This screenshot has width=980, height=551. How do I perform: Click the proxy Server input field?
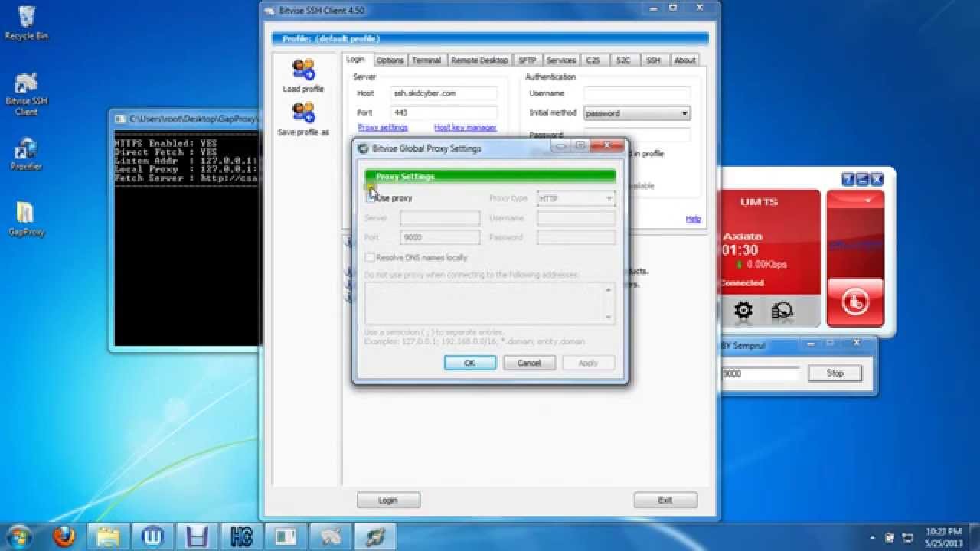click(x=440, y=218)
